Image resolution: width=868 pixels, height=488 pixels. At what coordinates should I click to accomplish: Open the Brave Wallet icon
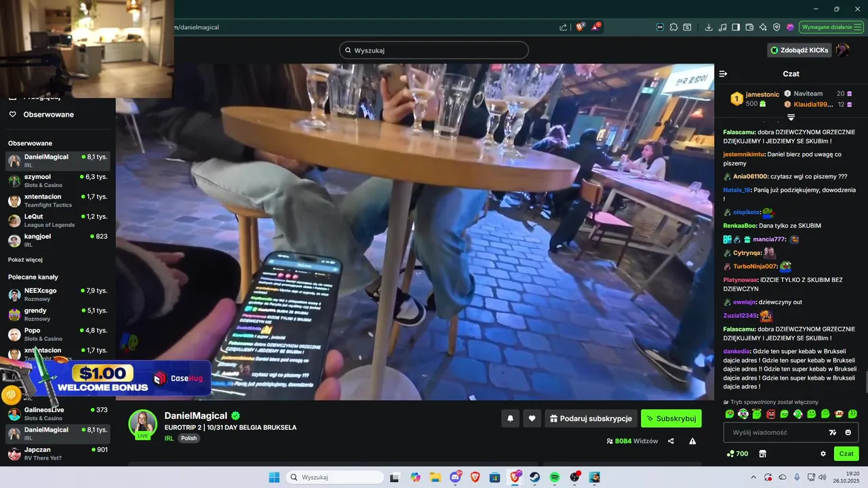pos(749,27)
